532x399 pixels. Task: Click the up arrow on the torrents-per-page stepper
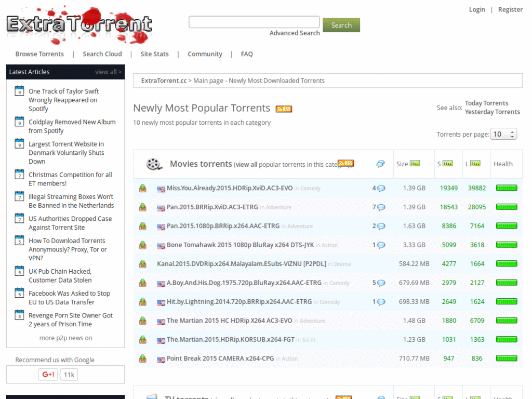pyautogui.click(x=511, y=131)
